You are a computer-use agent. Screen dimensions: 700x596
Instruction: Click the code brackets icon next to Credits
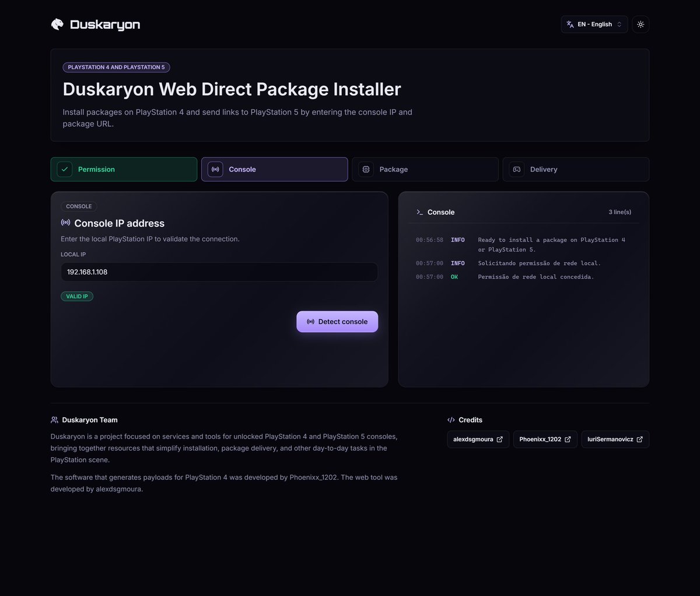point(451,420)
